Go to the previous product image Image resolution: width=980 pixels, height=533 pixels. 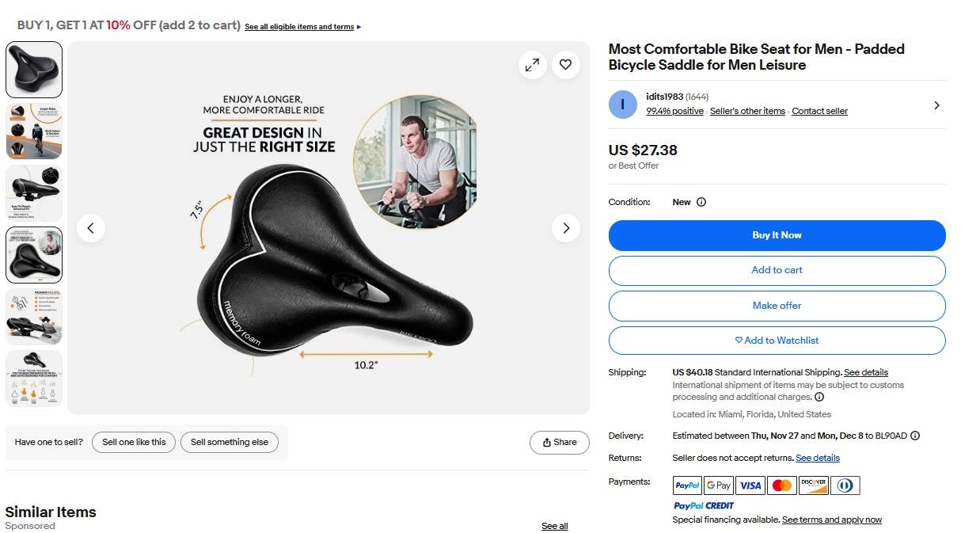91,228
